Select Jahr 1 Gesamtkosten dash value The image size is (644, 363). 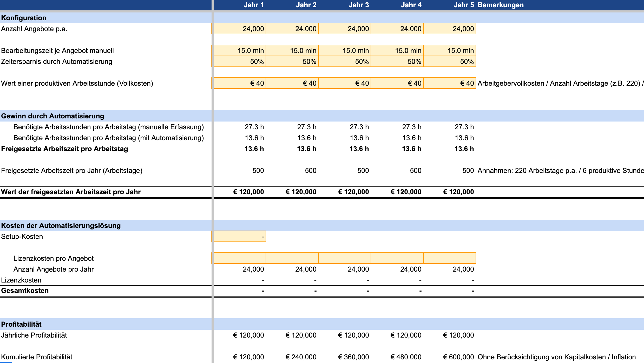[263, 291]
